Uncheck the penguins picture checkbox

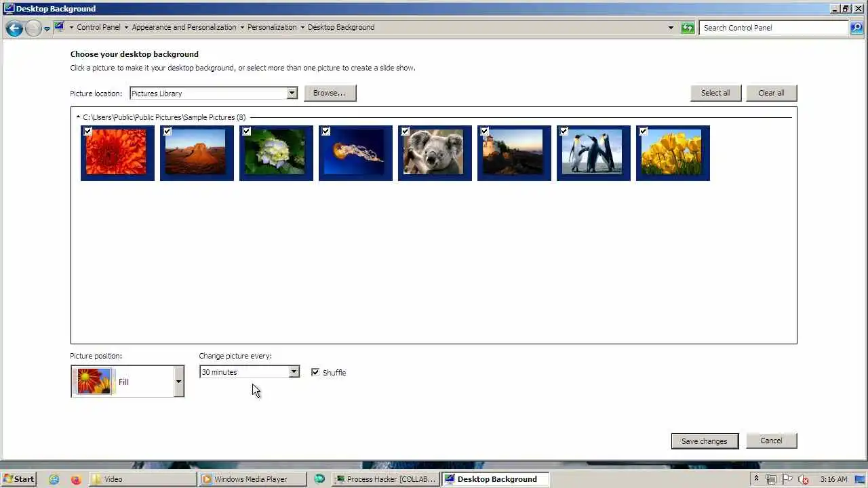tap(564, 131)
